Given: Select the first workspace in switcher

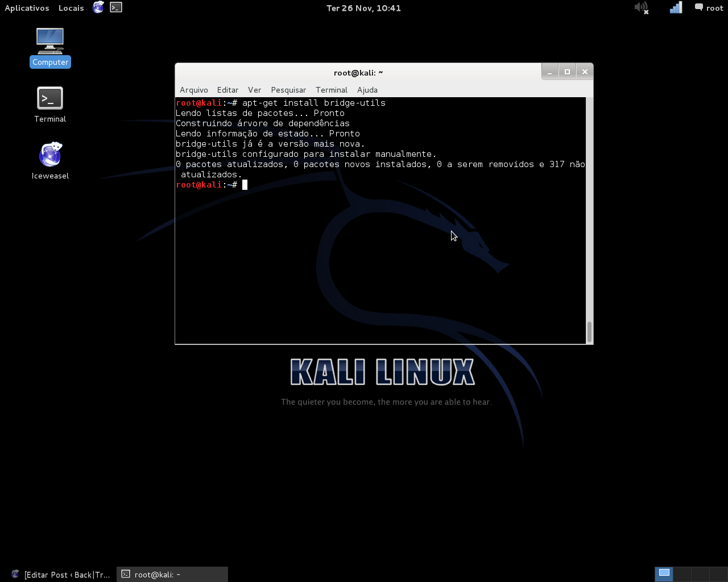Looking at the screenshot, I should tap(664, 574).
